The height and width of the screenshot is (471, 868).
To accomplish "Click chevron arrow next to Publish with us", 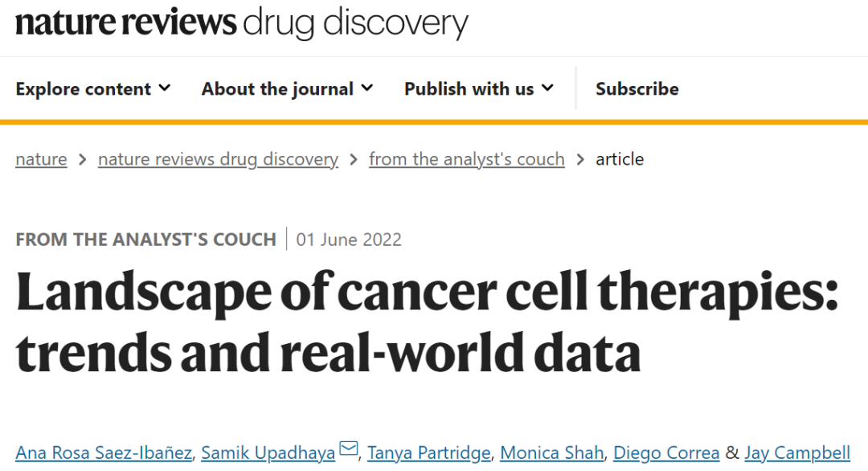I will 547,88.
